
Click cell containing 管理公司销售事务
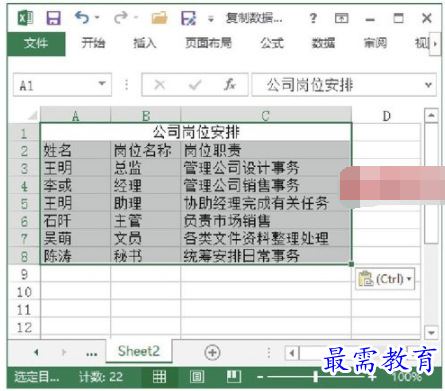coord(266,185)
